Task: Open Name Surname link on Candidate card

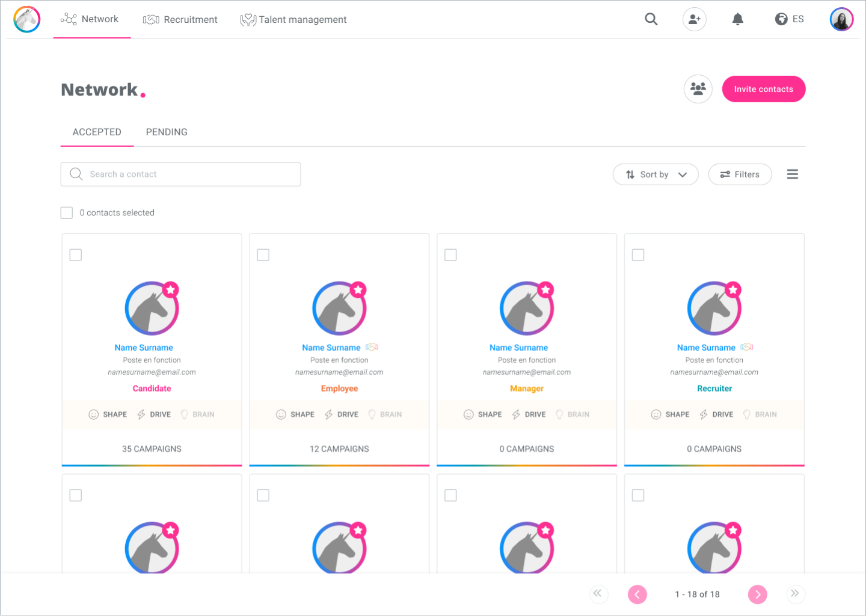Action: (144, 348)
